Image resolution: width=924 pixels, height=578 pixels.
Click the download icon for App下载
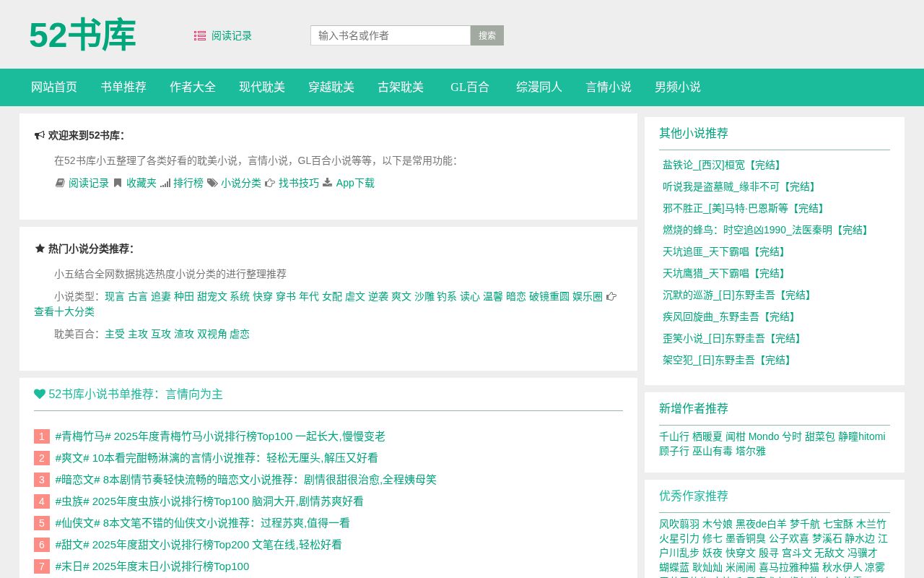point(328,183)
